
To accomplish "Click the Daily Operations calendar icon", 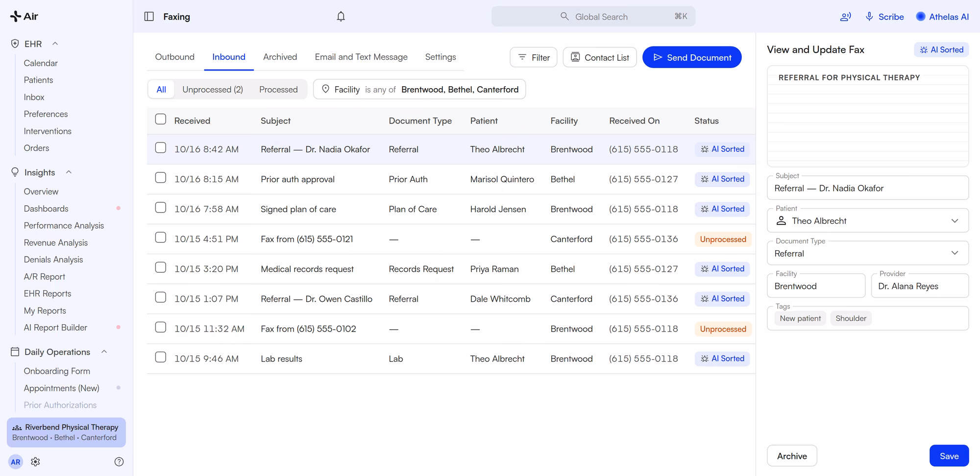I will [x=15, y=352].
